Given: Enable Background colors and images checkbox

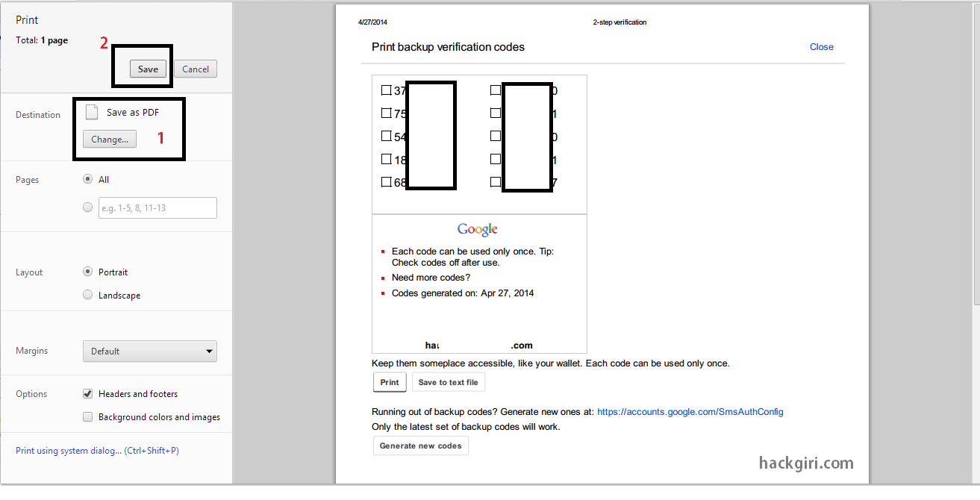Looking at the screenshot, I should click(88, 416).
